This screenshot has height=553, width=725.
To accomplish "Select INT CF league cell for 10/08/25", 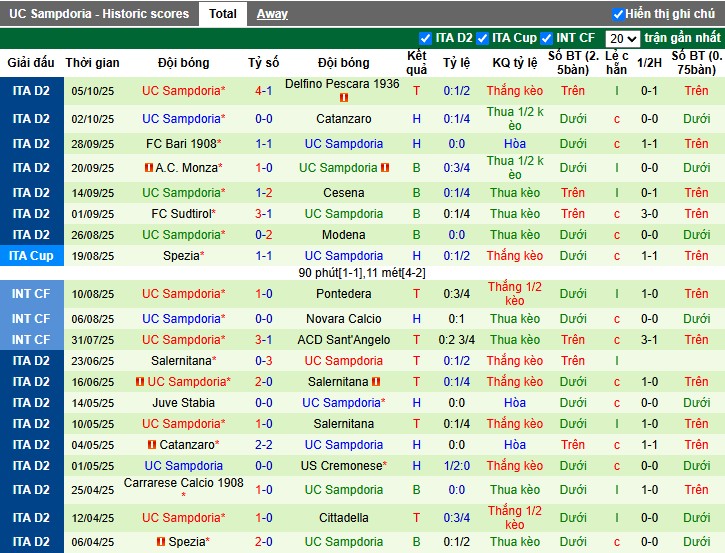I will coord(31,294).
